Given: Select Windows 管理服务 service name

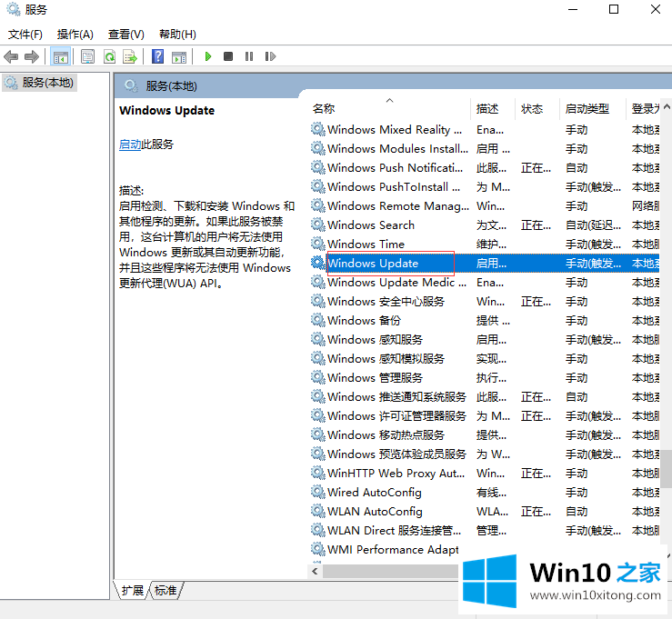Looking at the screenshot, I should (x=375, y=378).
